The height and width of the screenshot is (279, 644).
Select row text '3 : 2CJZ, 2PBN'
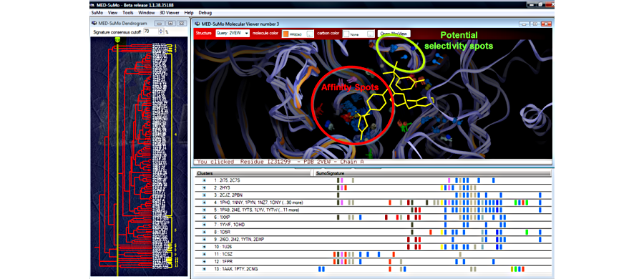click(229, 195)
